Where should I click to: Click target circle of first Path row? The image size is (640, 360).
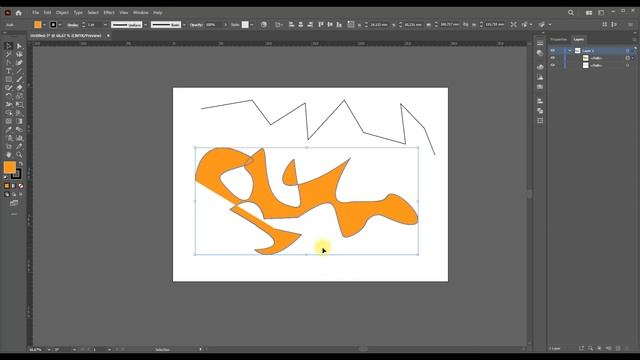coord(628,58)
